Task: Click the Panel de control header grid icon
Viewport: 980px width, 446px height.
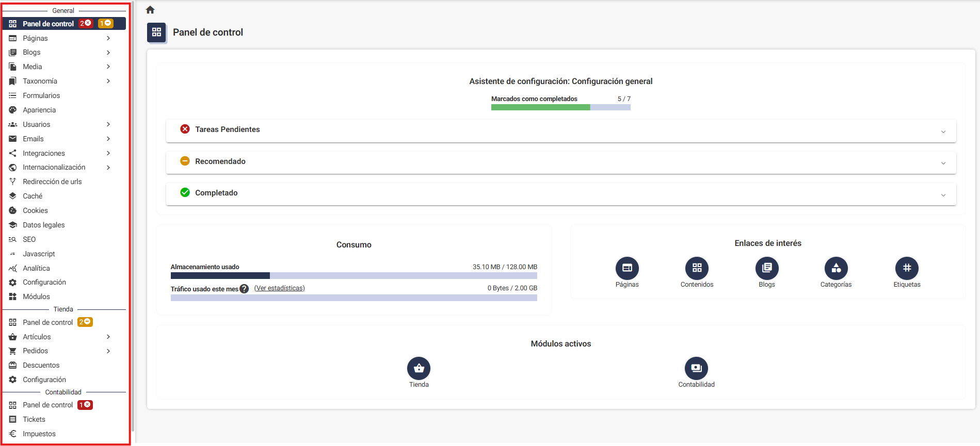Action: [156, 32]
